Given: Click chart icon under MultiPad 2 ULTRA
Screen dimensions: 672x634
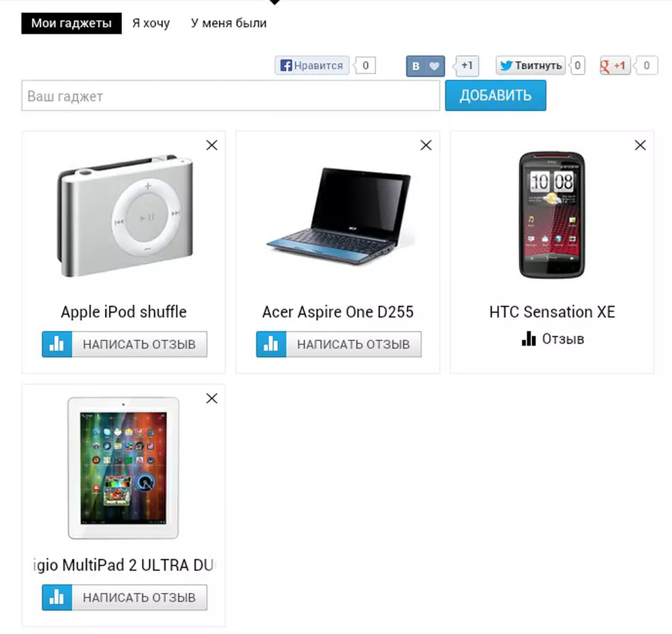Looking at the screenshot, I should pyautogui.click(x=57, y=597).
